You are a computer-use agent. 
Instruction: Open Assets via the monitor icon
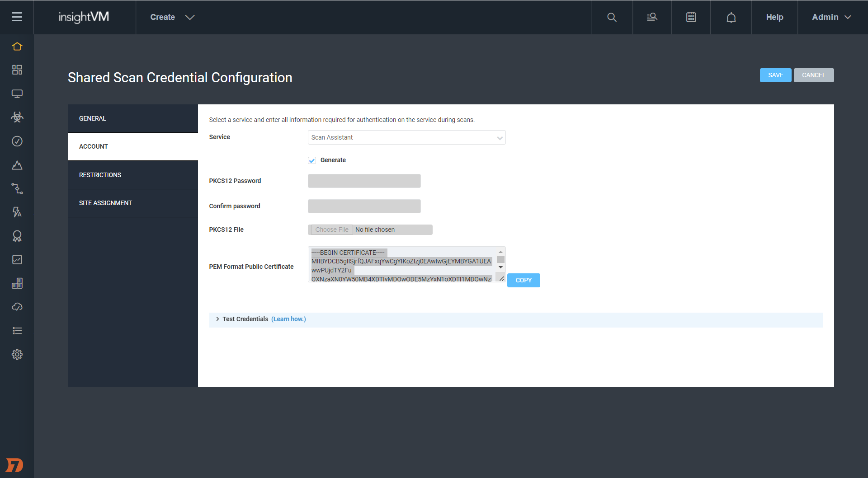(17, 94)
